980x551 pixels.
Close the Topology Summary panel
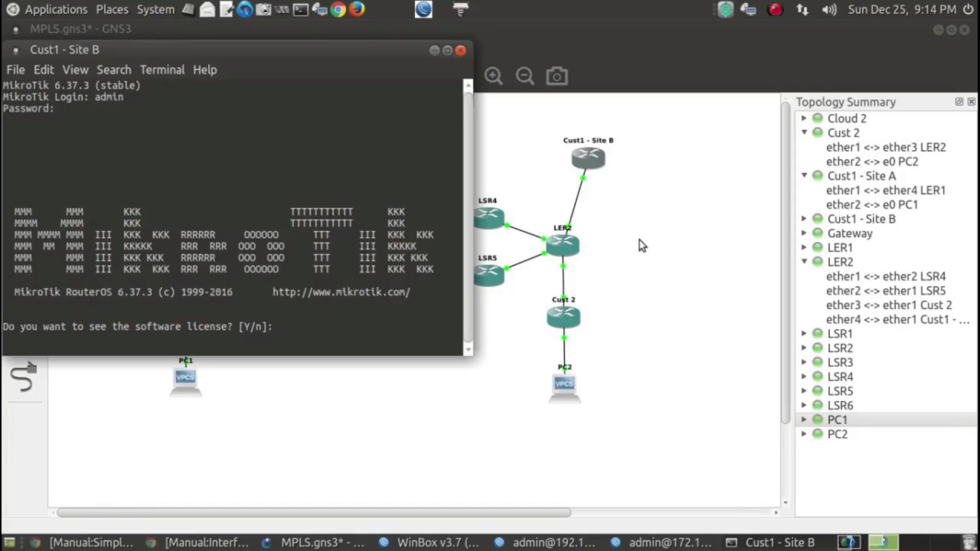971,102
